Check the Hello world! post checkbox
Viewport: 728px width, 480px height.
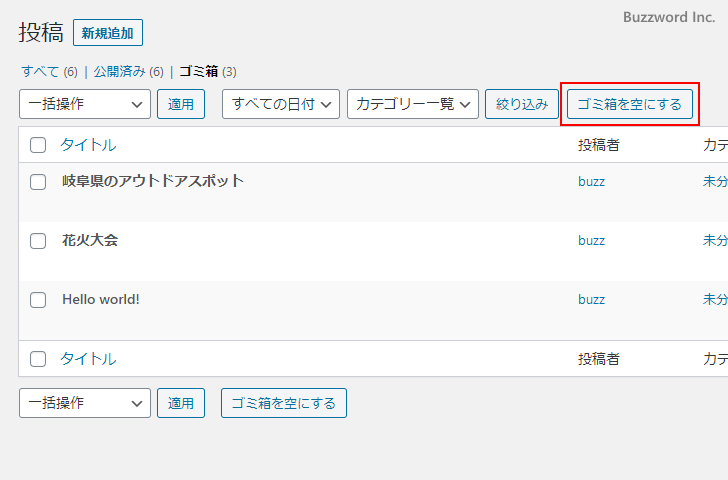click(38, 300)
